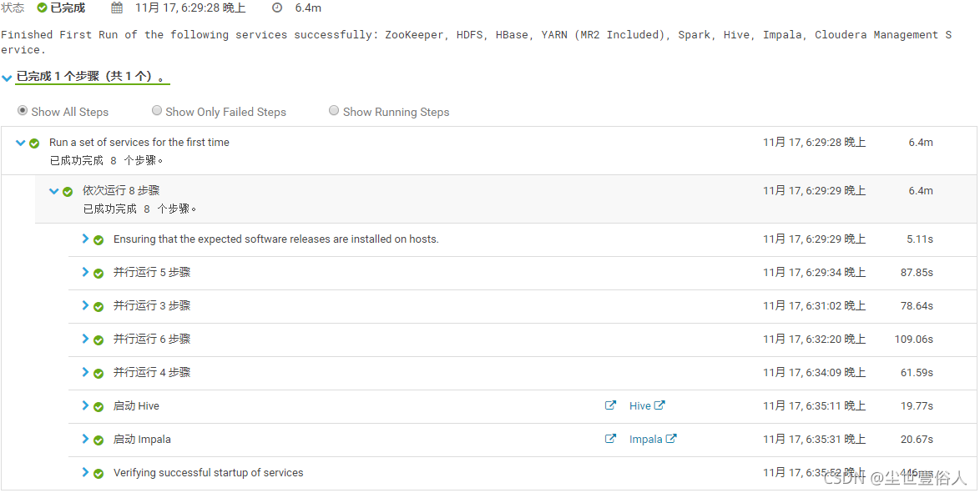This screenshot has width=980, height=493.
Task: Expand the Verifying successful startup step
Action: pos(86,472)
